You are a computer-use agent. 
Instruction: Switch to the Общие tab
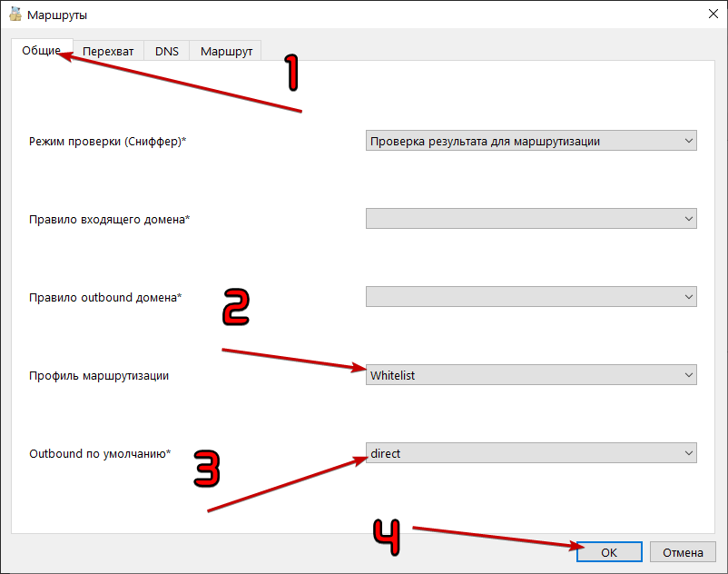pos(42,50)
